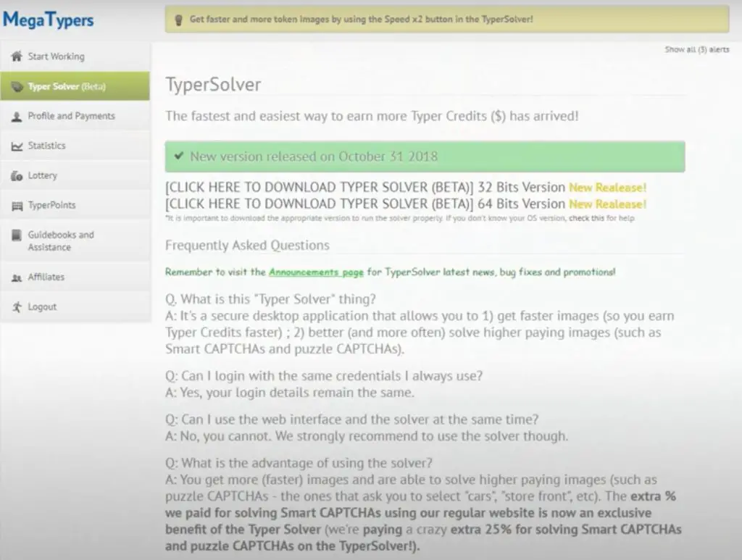Click the people icon beside Affiliates
The image size is (742, 560).
coord(17,277)
